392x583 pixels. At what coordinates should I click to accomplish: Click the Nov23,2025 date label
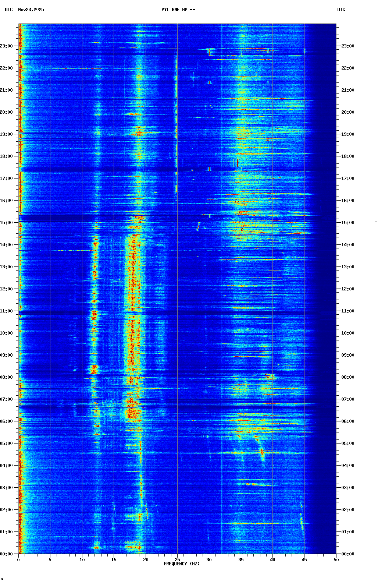(x=31, y=10)
